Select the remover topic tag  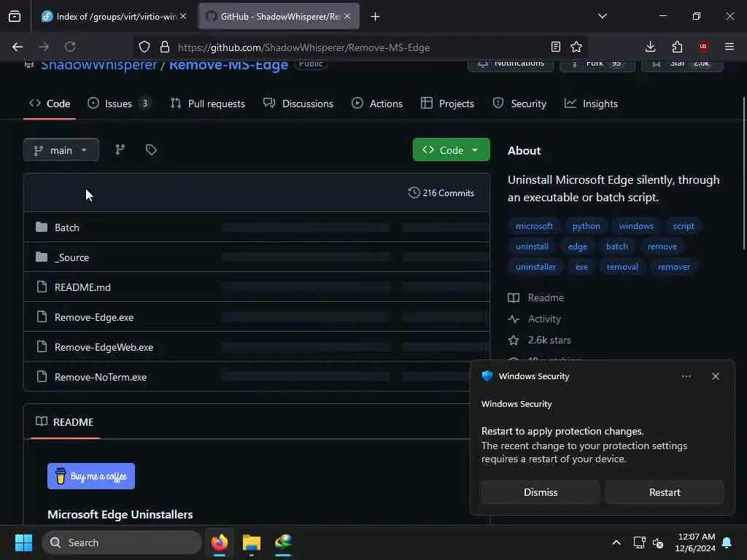(673, 267)
